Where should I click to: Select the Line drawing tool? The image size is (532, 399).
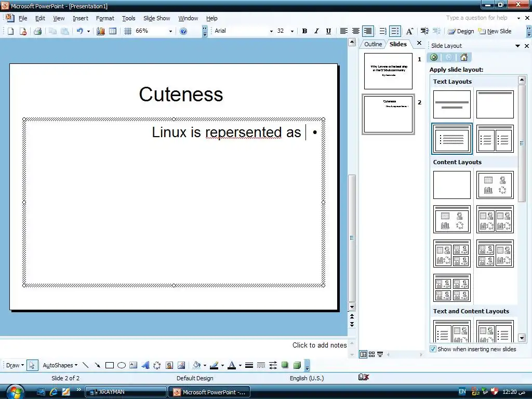[86, 365]
